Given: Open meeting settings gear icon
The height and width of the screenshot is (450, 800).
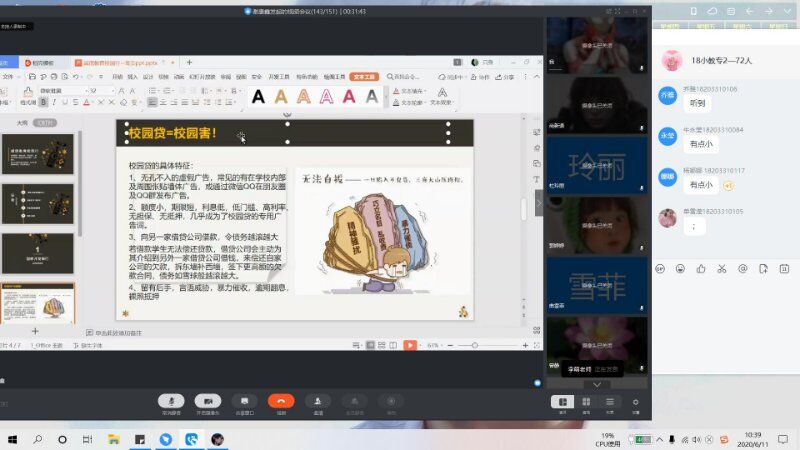Looking at the screenshot, I should 635,401.
